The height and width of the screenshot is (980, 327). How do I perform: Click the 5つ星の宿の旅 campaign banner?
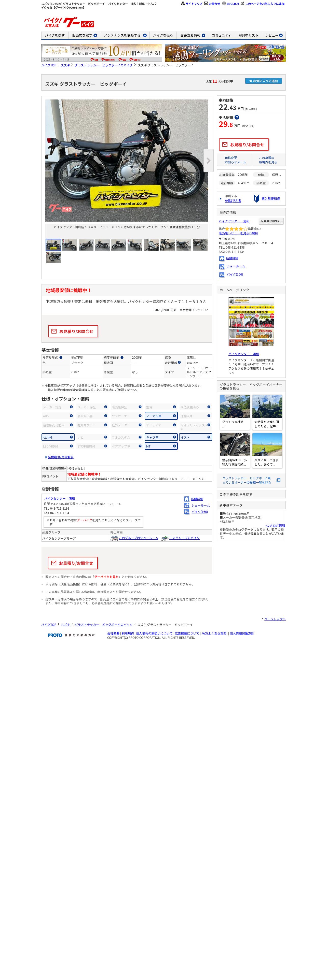(x=102, y=53)
